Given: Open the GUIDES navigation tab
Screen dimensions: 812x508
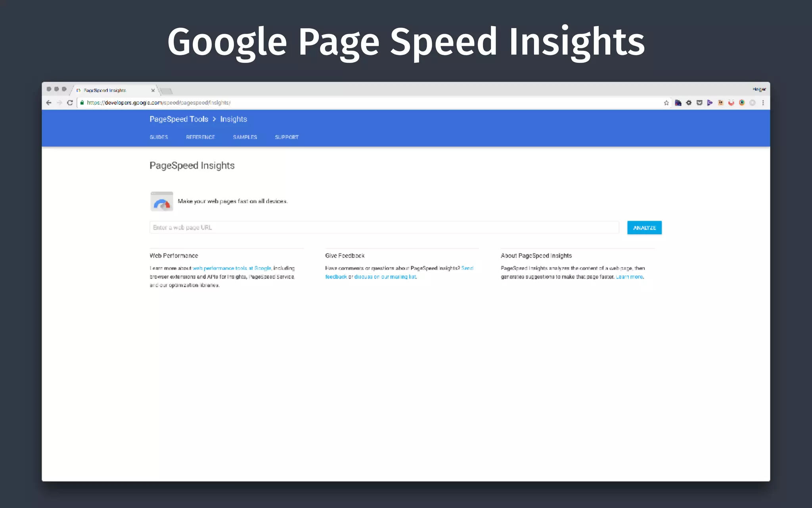Looking at the screenshot, I should [x=159, y=137].
